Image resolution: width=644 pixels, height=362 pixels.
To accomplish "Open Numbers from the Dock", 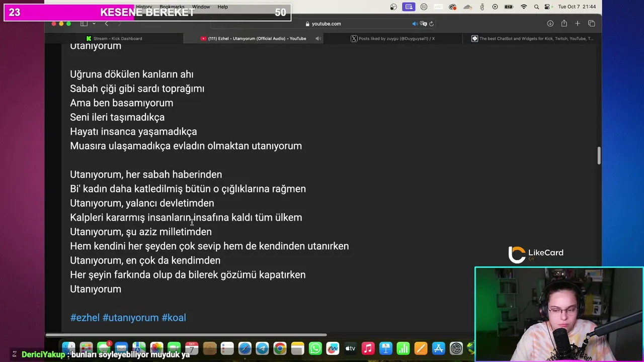I will tap(403, 348).
